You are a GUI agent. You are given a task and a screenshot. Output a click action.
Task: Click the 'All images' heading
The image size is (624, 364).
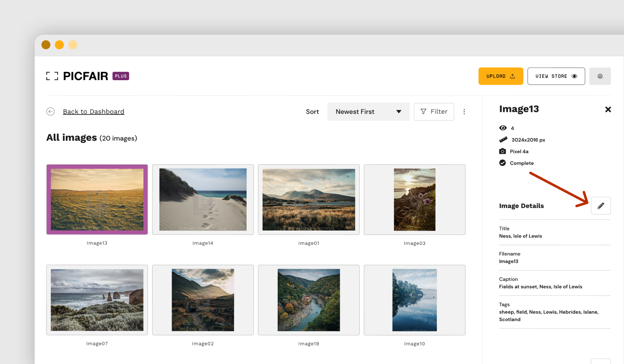tap(71, 137)
